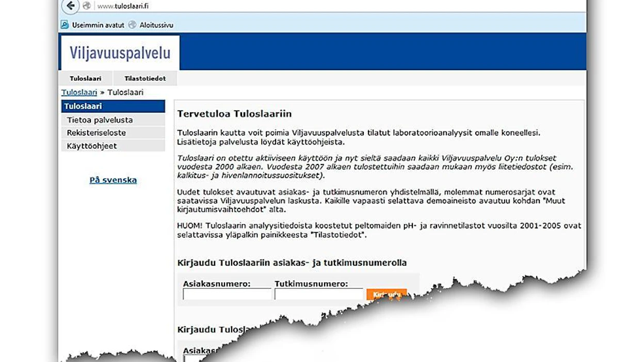Click the orange Kirjaudu button

(387, 294)
